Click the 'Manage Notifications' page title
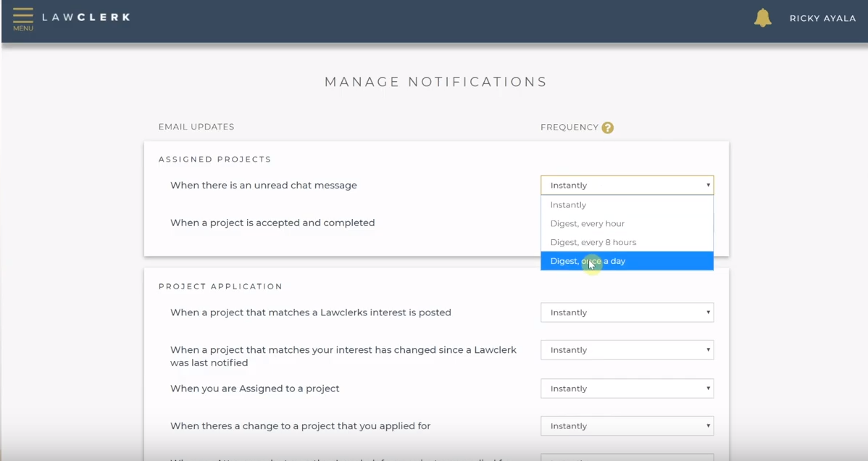This screenshot has width=868, height=461. [x=435, y=82]
